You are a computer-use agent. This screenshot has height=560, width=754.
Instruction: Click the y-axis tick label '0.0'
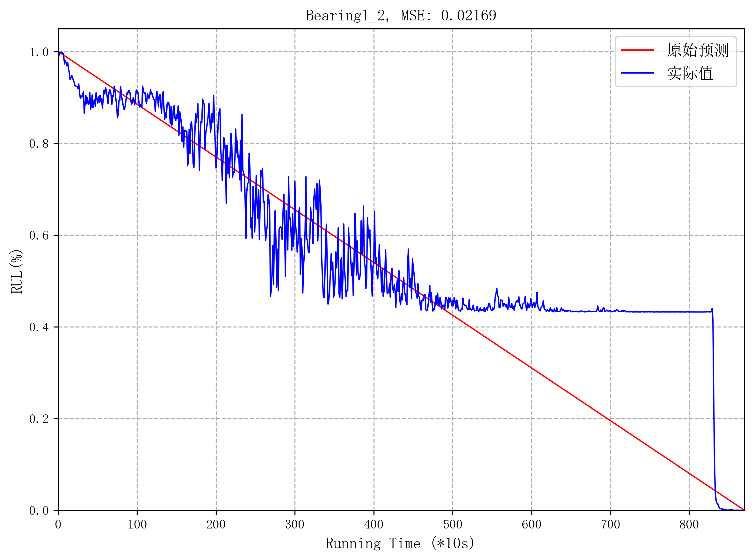click(x=39, y=511)
